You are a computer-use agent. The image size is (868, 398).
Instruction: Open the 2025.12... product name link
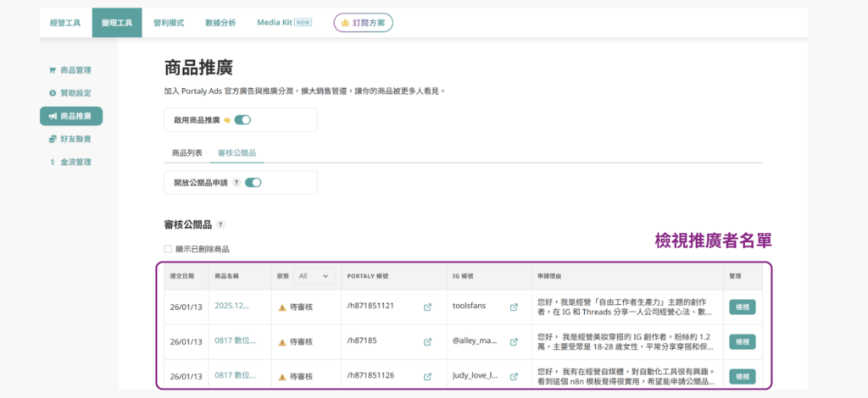(232, 306)
